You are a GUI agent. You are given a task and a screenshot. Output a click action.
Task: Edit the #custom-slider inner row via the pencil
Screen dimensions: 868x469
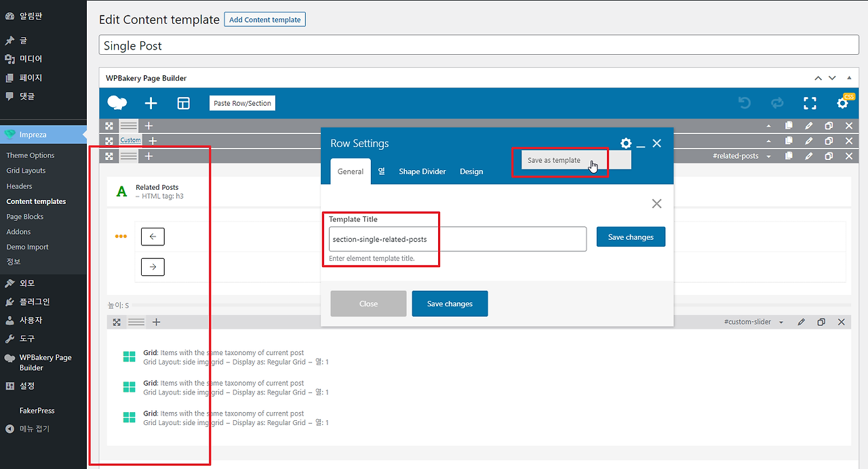(802, 322)
